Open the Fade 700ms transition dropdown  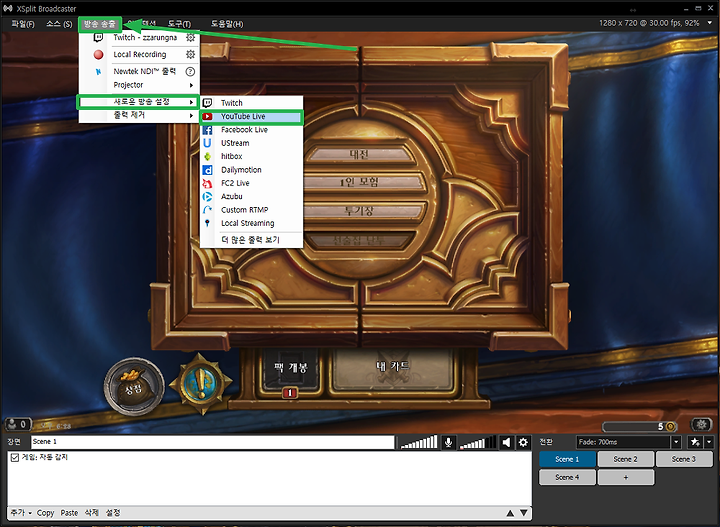pyautogui.click(x=676, y=442)
